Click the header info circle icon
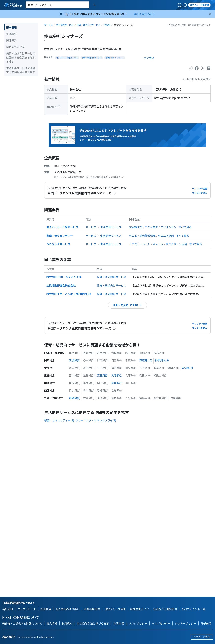 [185, 5]
